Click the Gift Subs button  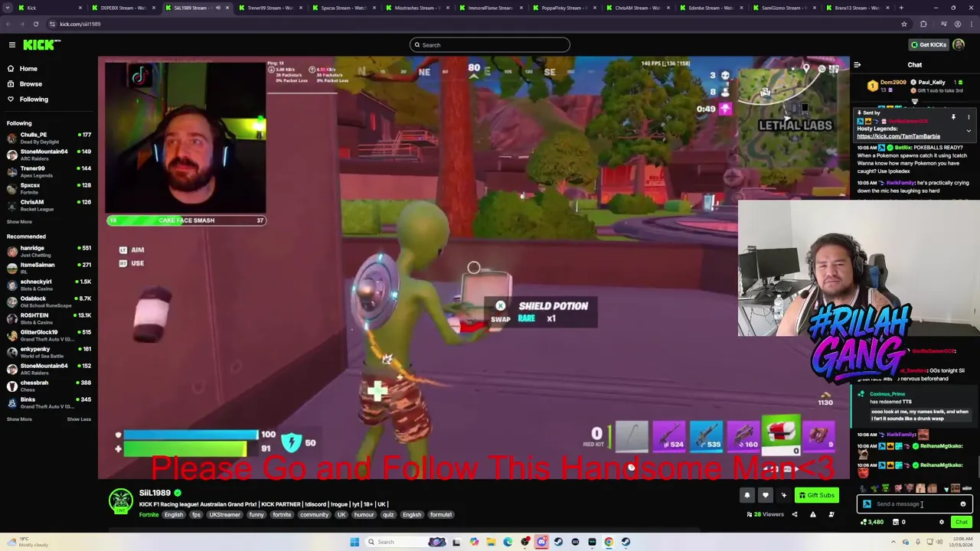coord(816,495)
